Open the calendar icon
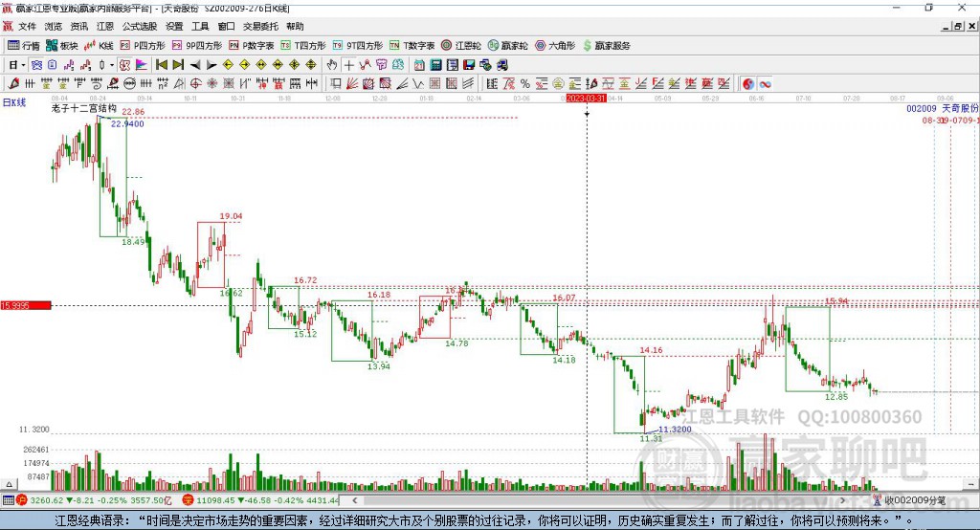Screen dimensions: 980x530 419,65
